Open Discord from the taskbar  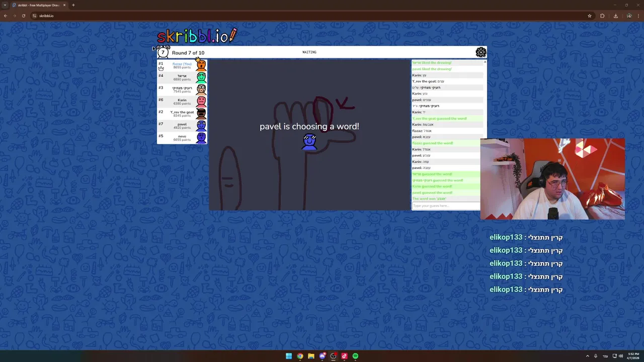(x=323, y=356)
